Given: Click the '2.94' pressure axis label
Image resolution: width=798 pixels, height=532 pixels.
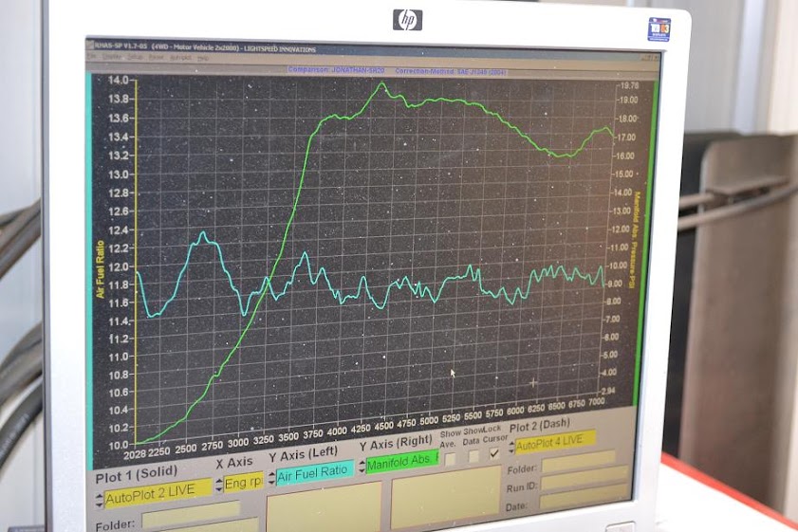Looking at the screenshot, I should point(608,391).
